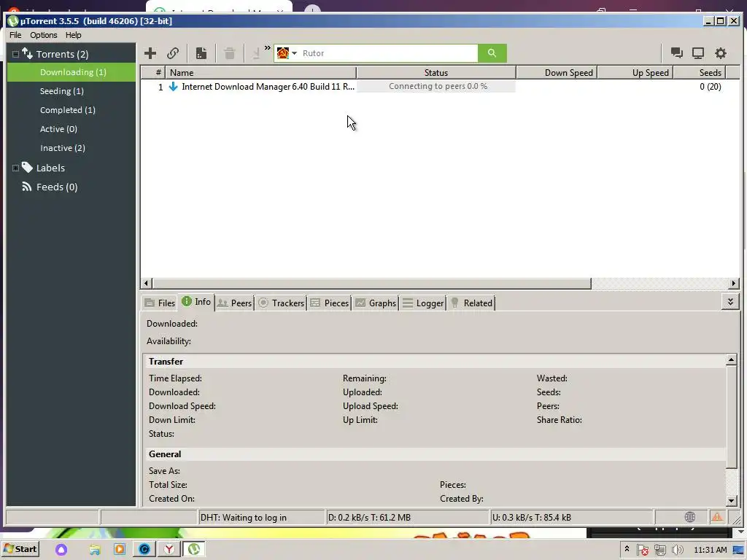Switch to the Graphs tab
Image resolution: width=747 pixels, height=560 pixels.
(x=376, y=303)
